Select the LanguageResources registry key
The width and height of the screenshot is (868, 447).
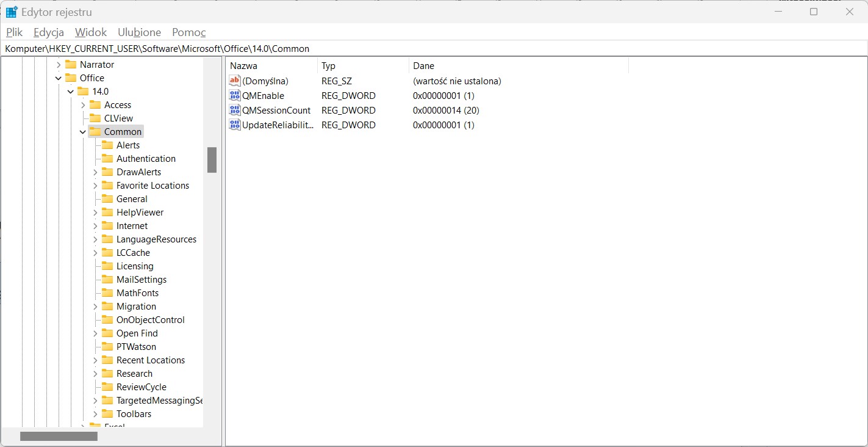click(x=157, y=239)
